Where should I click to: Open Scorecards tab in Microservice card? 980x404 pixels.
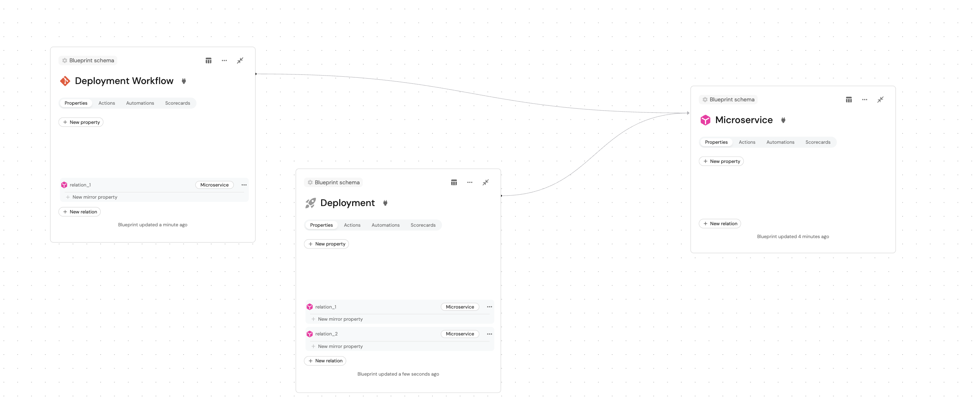(x=817, y=142)
